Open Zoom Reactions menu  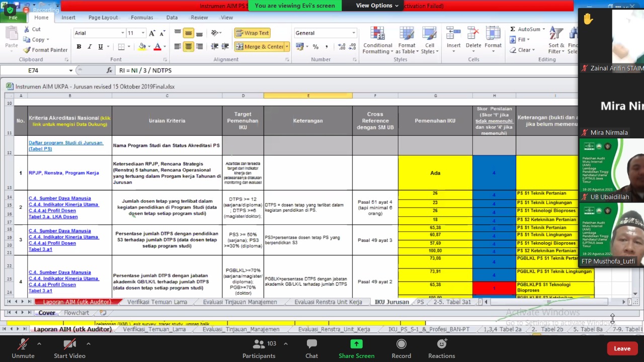(441, 349)
